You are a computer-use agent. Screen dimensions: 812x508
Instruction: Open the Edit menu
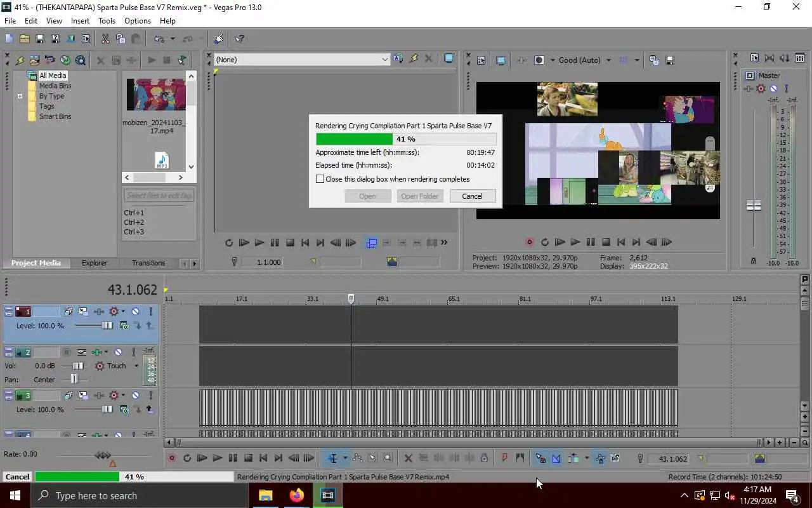(31, 21)
